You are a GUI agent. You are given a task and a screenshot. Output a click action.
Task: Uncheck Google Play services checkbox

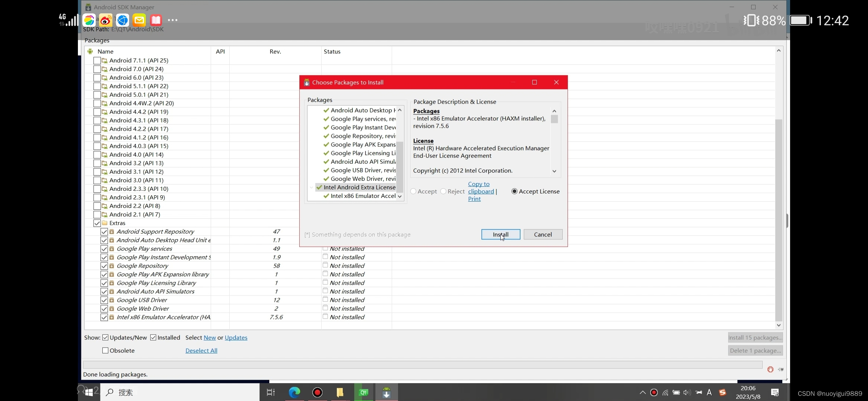104,249
